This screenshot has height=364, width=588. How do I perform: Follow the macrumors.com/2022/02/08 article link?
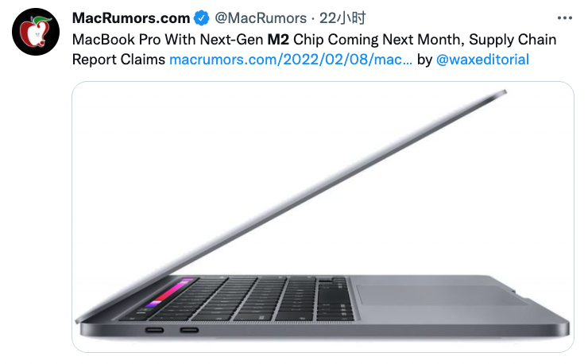[291, 60]
